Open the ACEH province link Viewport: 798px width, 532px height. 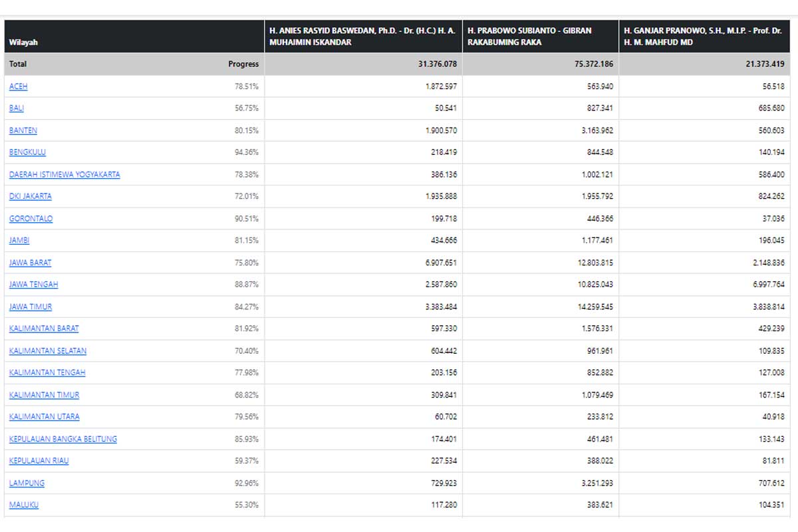coord(19,86)
